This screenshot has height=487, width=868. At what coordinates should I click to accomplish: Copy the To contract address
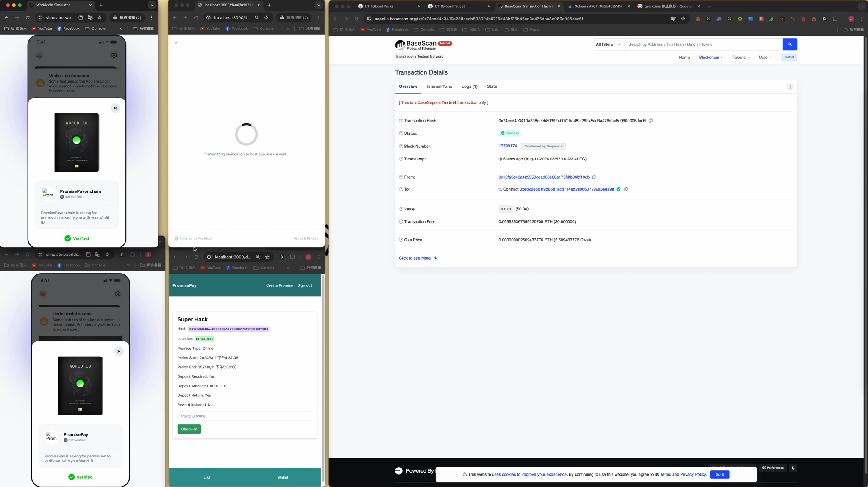coord(626,189)
